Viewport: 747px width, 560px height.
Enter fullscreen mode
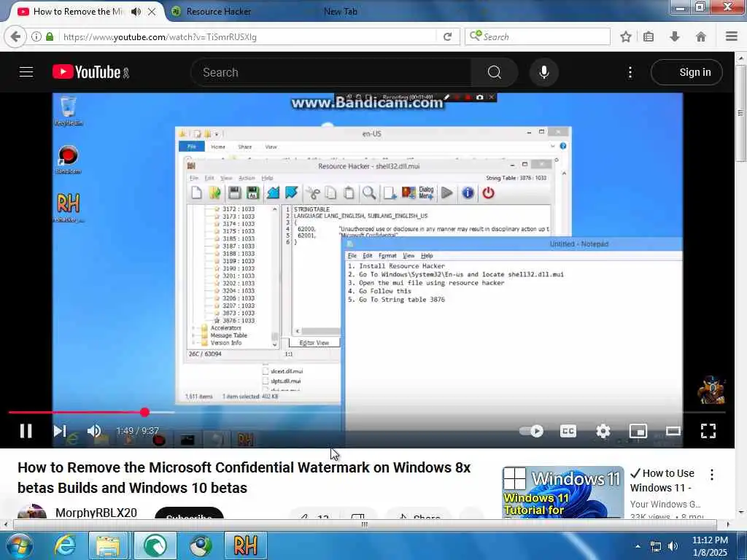point(708,431)
